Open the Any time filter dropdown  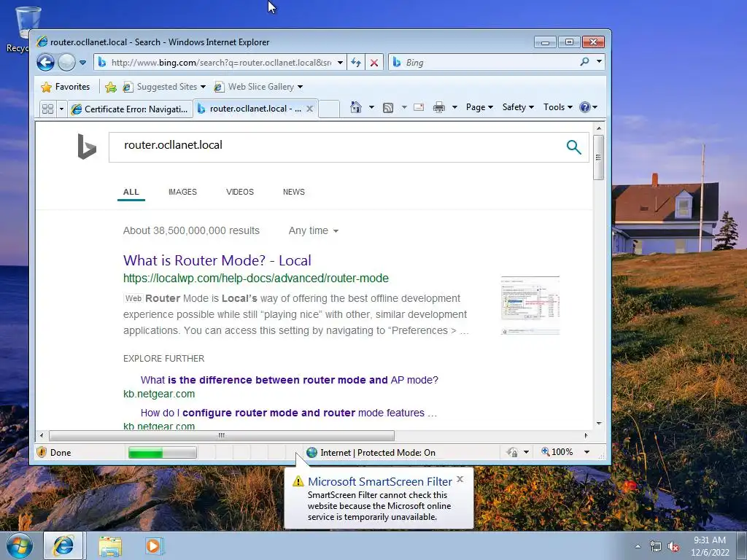(x=314, y=231)
